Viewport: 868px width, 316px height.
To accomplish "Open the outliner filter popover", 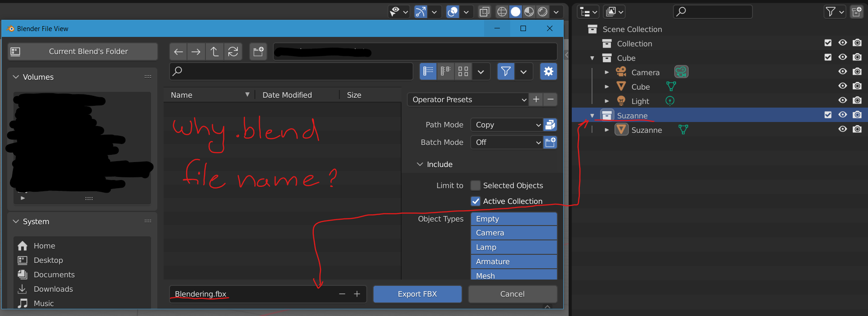I will [835, 12].
